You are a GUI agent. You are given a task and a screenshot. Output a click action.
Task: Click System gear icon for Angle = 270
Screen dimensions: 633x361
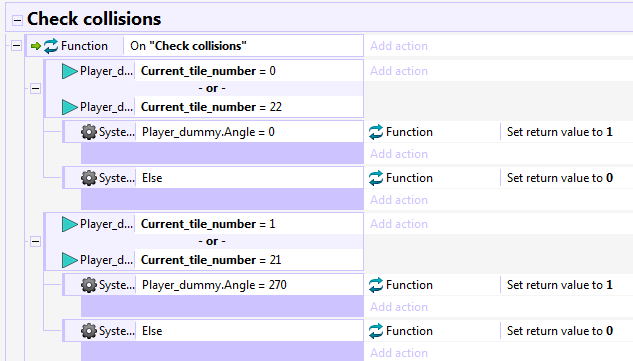coord(89,285)
